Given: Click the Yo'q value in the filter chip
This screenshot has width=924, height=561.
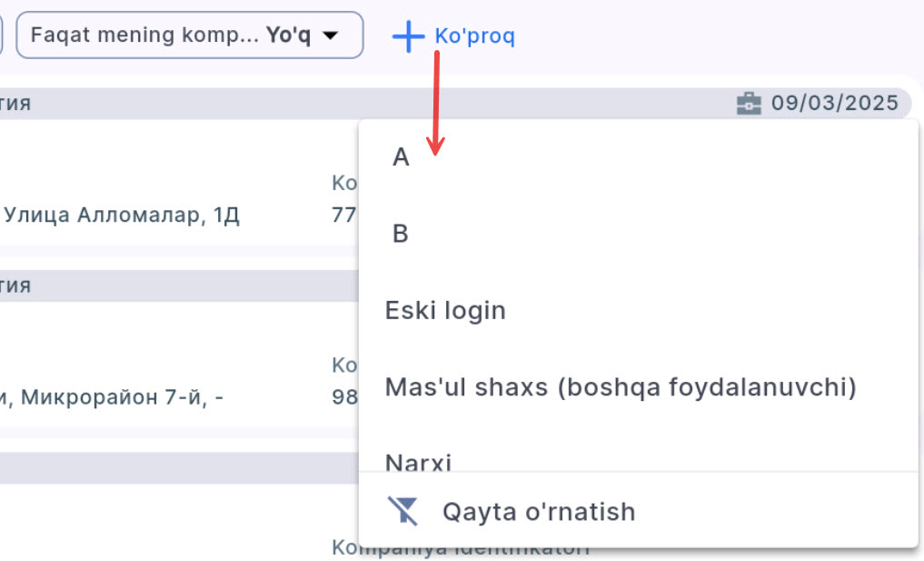Looking at the screenshot, I should pos(287,35).
